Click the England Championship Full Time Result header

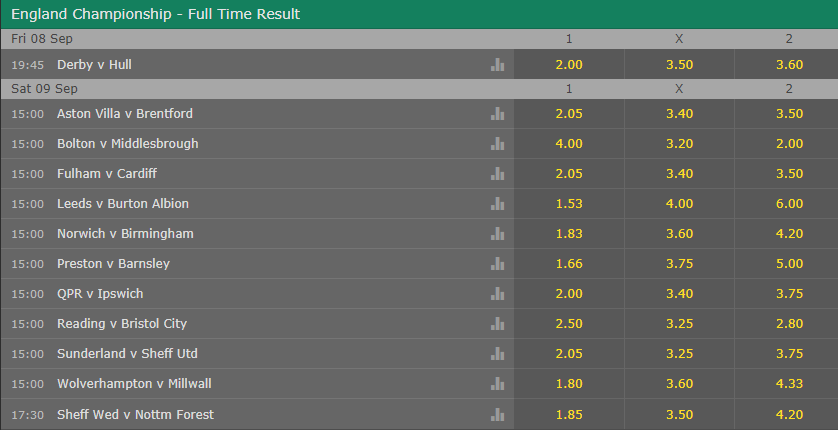(x=156, y=14)
